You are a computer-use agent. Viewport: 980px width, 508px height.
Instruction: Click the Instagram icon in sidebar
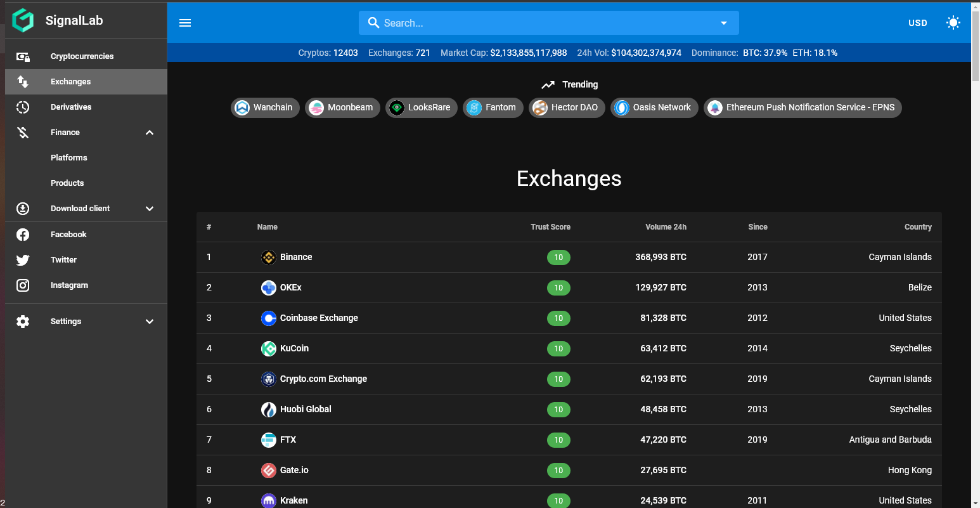[23, 285]
